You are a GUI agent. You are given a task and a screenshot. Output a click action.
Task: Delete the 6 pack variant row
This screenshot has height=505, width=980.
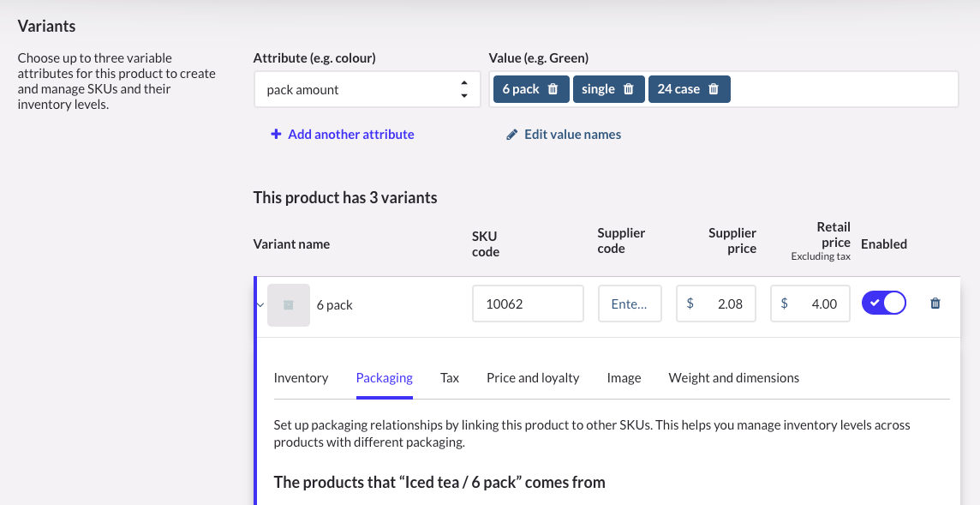(935, 304)
